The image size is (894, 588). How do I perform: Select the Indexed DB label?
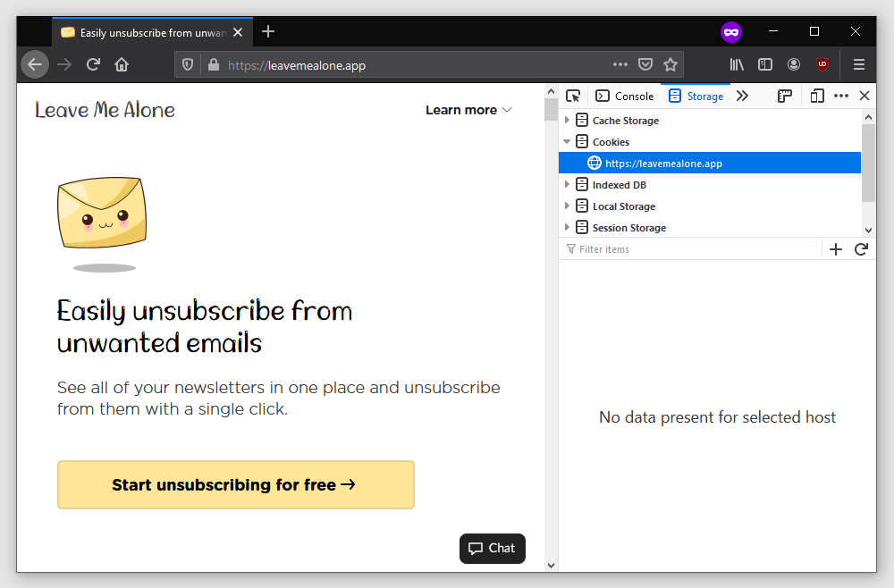620,185
